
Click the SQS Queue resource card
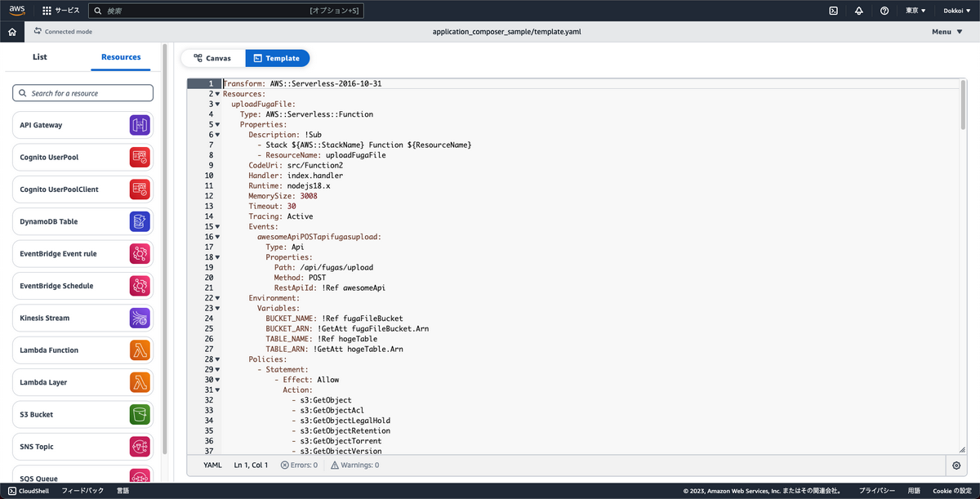pyautogui.click(x=82, y=476)
